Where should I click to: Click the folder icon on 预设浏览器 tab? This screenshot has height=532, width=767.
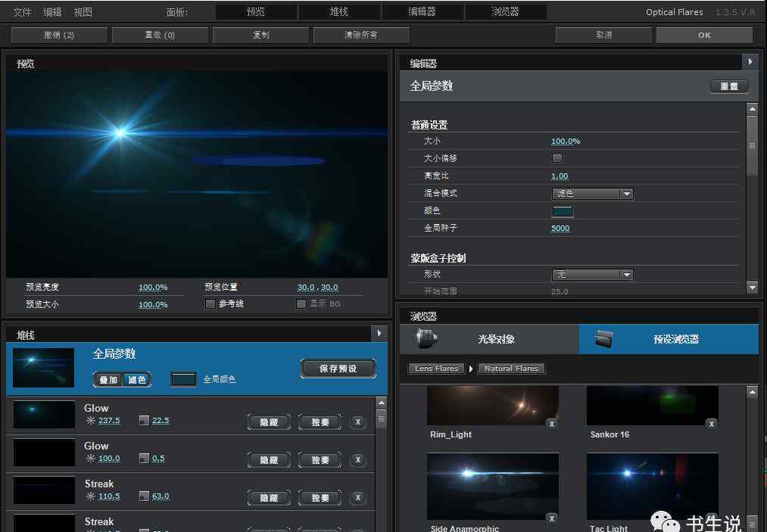point(605,338)
